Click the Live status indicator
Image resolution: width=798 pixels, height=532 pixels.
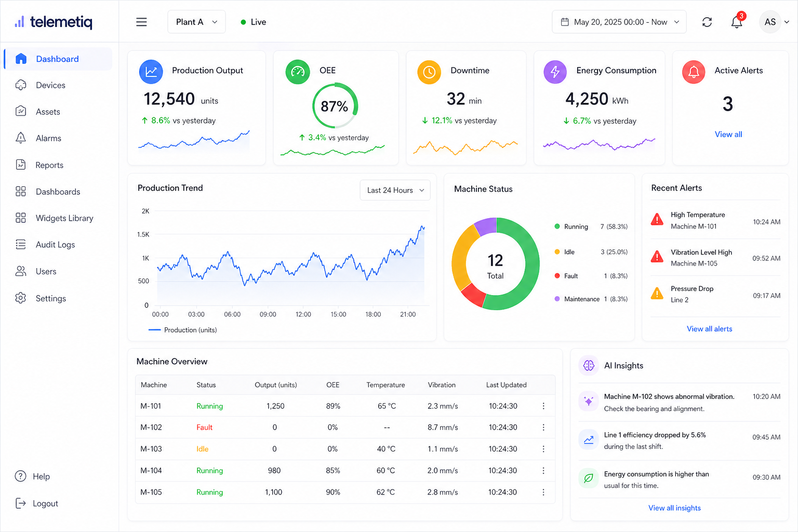tap(254, 22)
